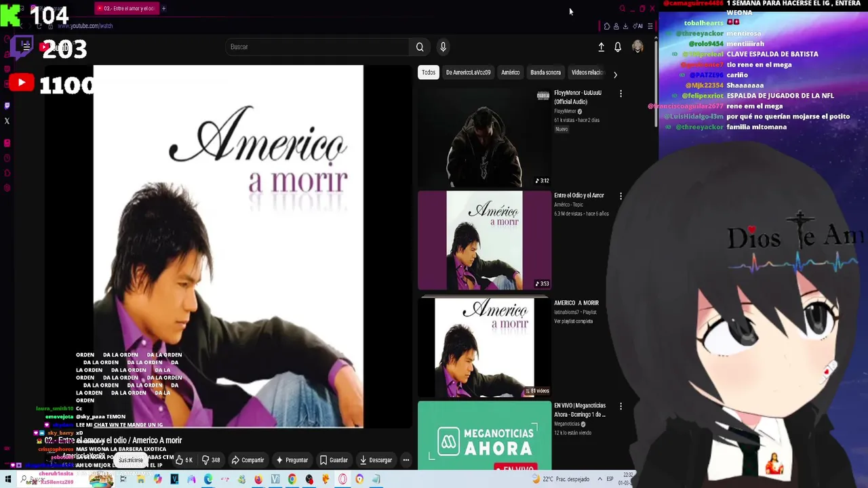Image resolution: width=868 pixels, height=488 pixels.
Task: Activate voice search microphone icon
Action: [x=443, y=47]
